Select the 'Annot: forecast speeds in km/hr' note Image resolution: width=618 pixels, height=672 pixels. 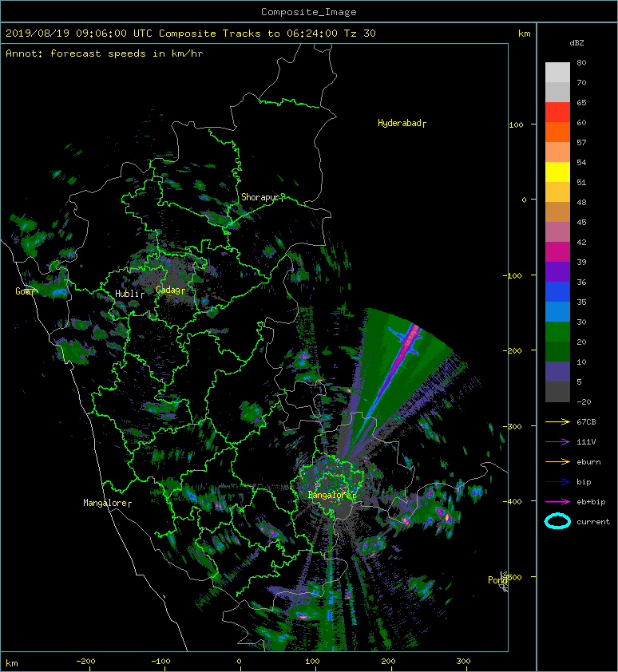pos(105,53)
